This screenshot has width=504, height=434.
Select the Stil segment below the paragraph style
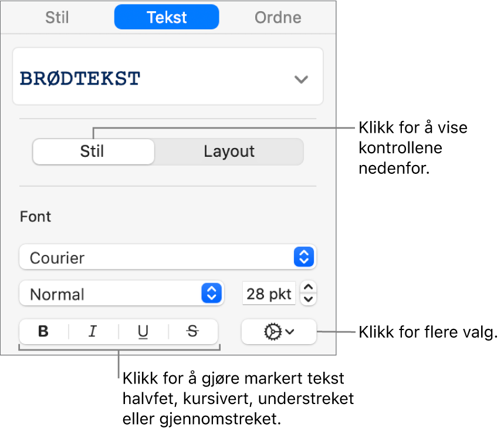93,152
